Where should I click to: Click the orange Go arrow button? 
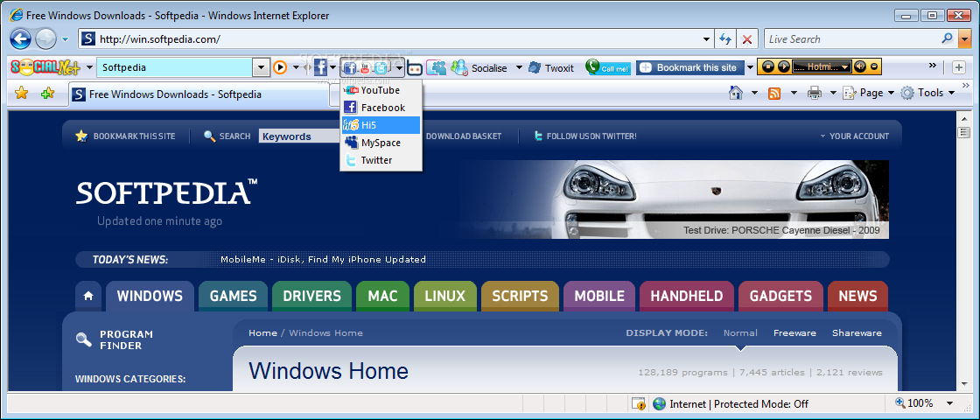tap(280, 67)
